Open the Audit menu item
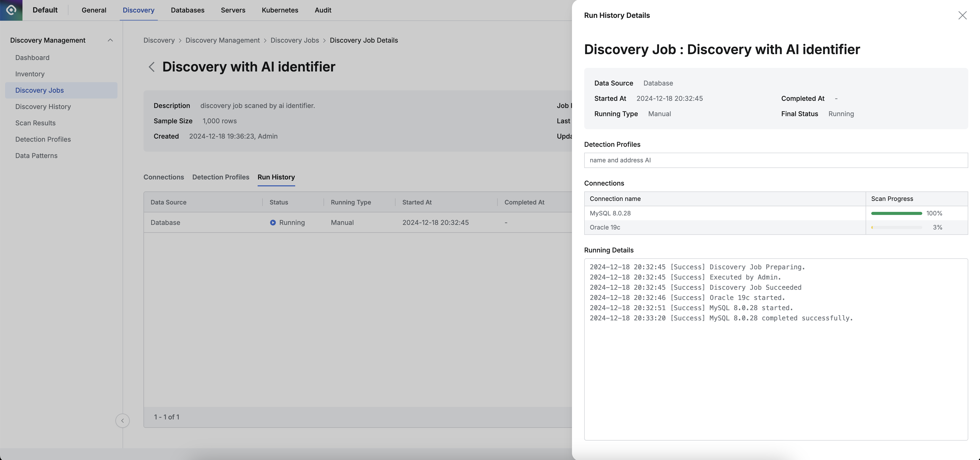The image size is (980, 460). (x=322, y=10)
